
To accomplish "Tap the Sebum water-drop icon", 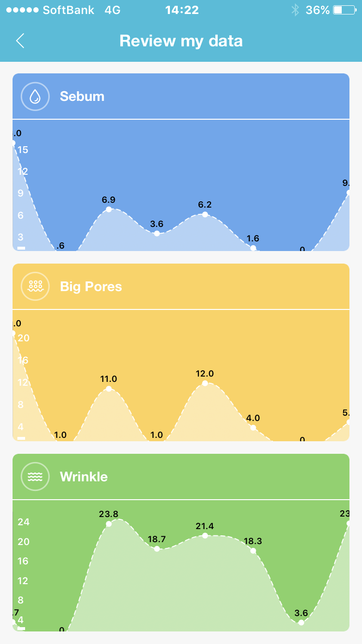I will pos(35,97).
